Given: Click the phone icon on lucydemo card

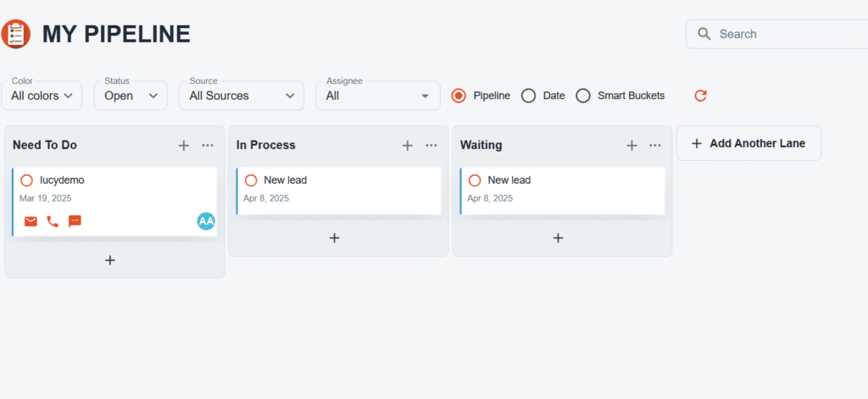Looking at the screenshot, I should point(53,221).
